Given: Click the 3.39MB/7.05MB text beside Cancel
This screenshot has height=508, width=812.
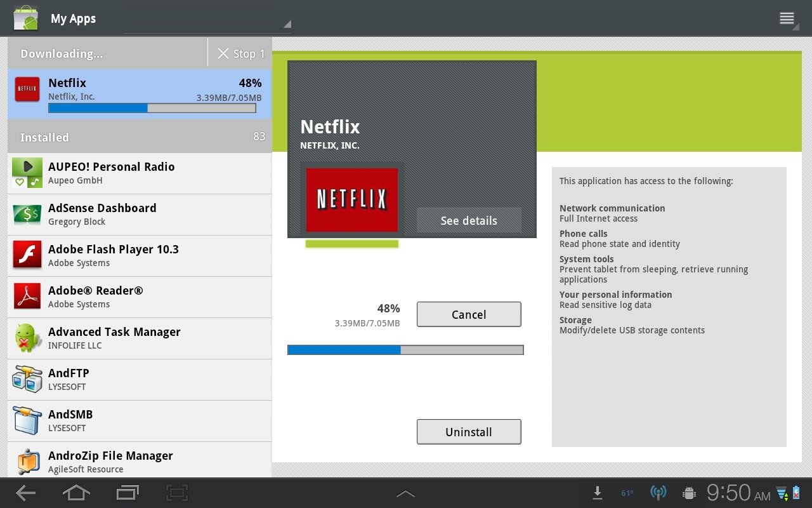Looking at the screenshot, I should pos(367,323).
